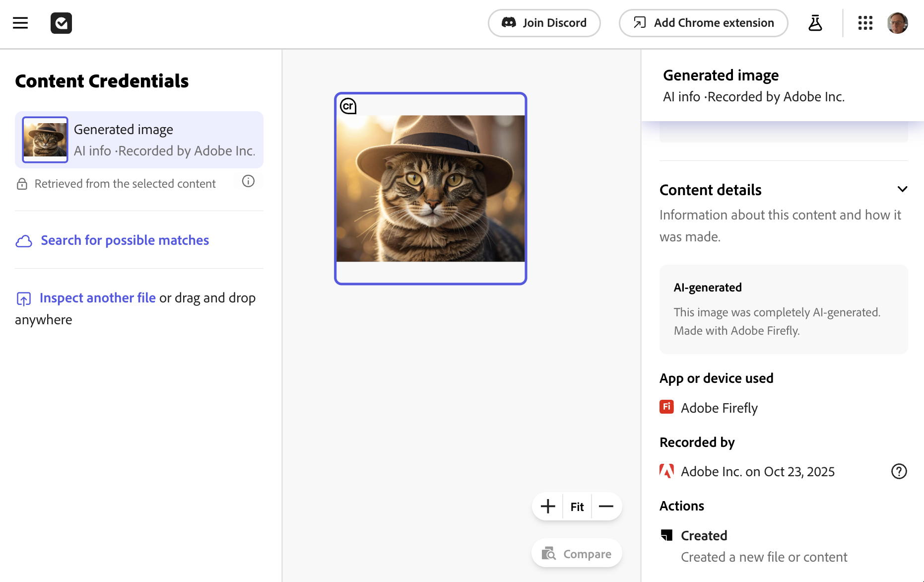Click the Content Credentials logo icon
Screen dimensions: 924x582
coord(61,23)
